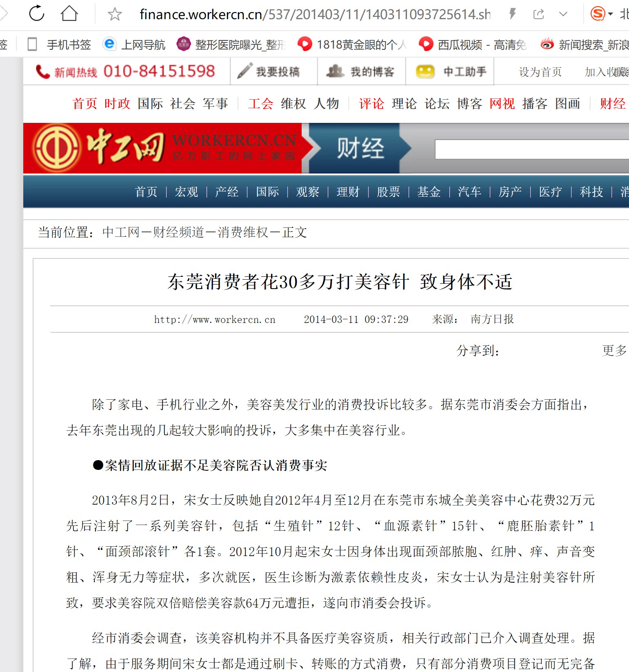This screenshot has width=629, height=672.
Task: Bookmark this page with the star icon
Action: click(x=115, y=14)
